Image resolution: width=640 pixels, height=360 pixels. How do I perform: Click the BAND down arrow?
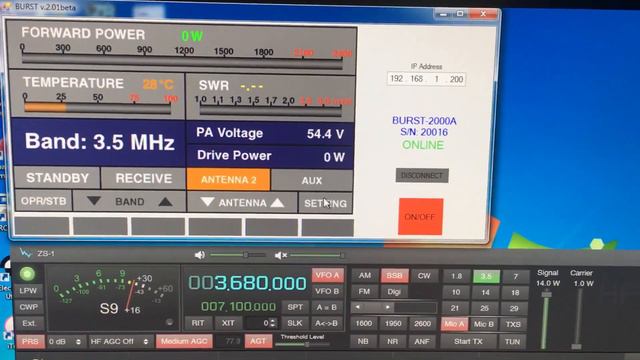click(93, 201)
